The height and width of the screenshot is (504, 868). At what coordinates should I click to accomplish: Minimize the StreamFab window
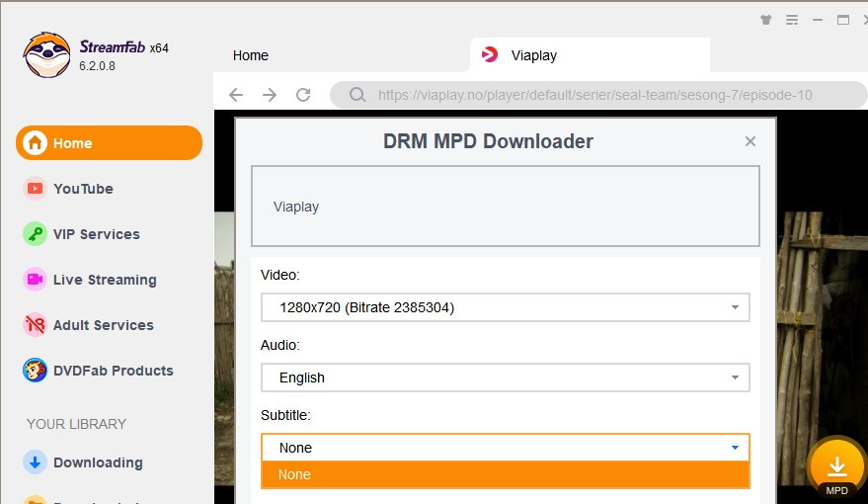pos(818,20)
